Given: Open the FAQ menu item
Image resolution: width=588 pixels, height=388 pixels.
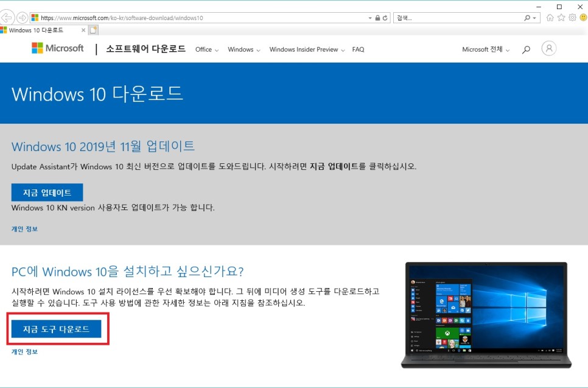Looking at the screenshot, I should [x=358, y=49].
